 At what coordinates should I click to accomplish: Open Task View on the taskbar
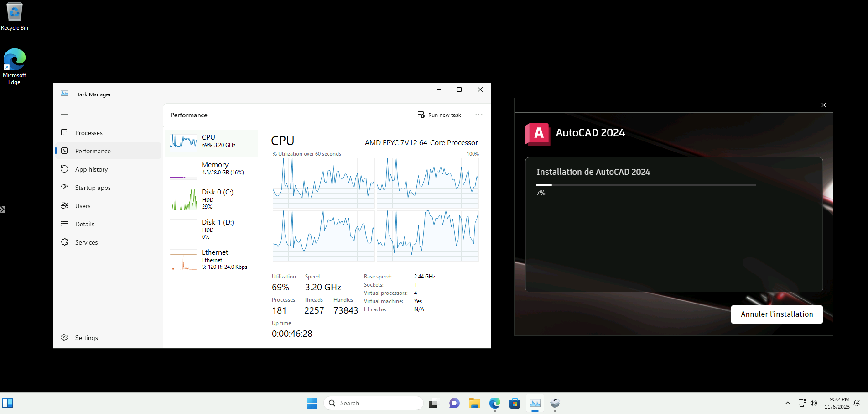tap(433, 403)
